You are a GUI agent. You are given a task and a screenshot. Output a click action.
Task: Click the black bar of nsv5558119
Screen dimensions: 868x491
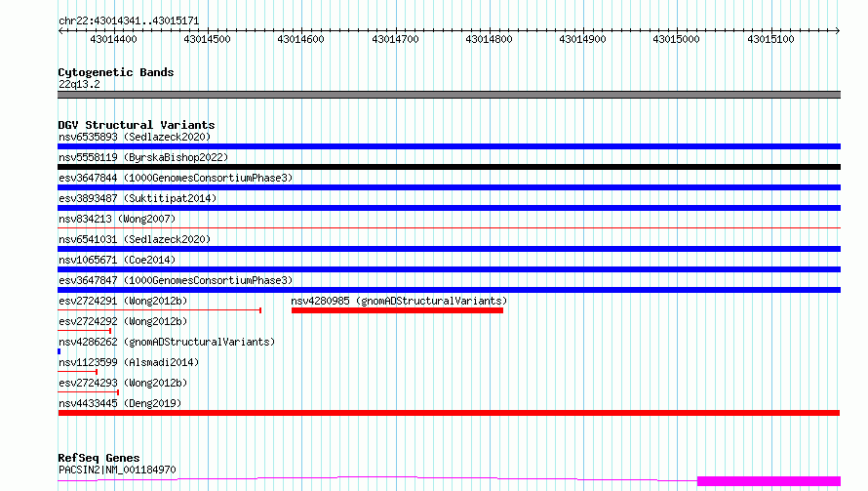(449, 167)
